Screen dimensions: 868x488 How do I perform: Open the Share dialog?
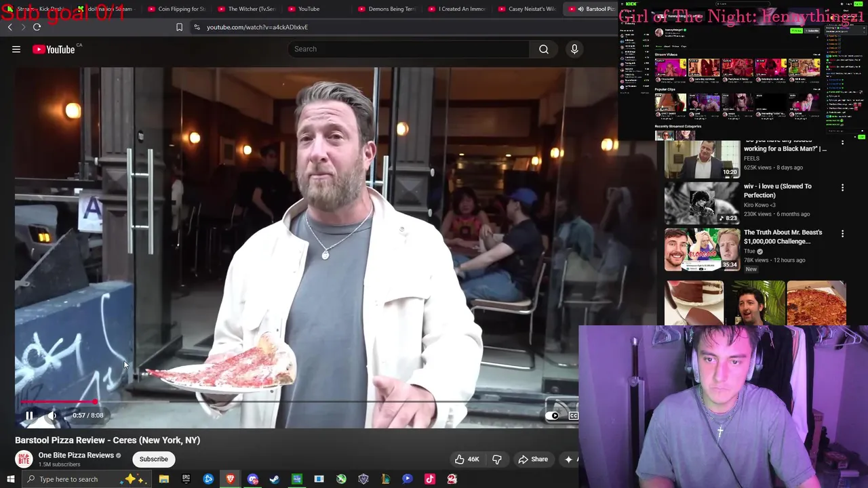533,459
